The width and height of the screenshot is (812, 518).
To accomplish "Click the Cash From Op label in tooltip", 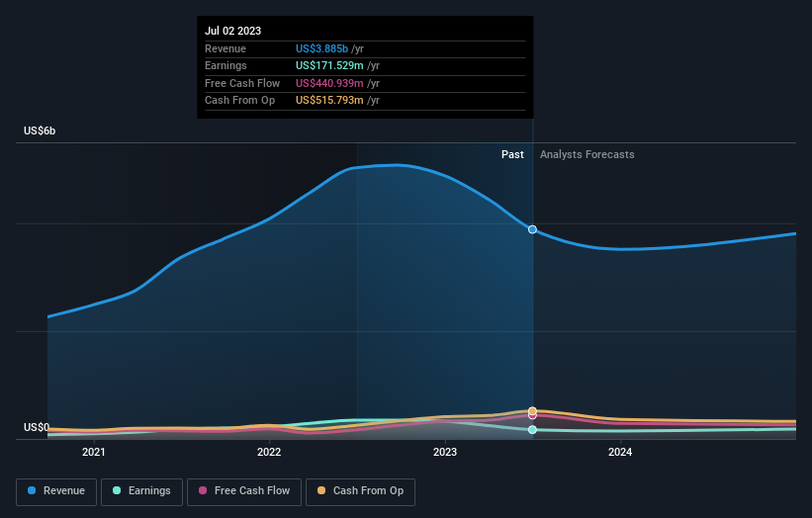I will (x=239, y=101).
